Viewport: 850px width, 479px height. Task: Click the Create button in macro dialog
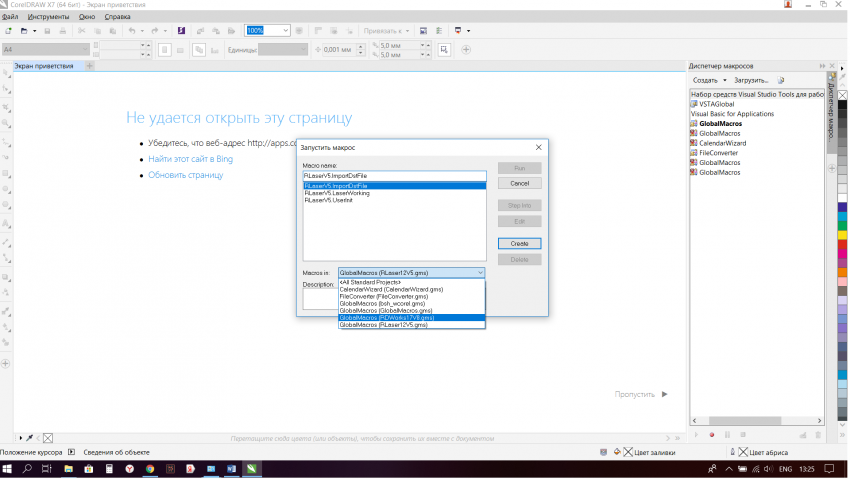point(519,243)
